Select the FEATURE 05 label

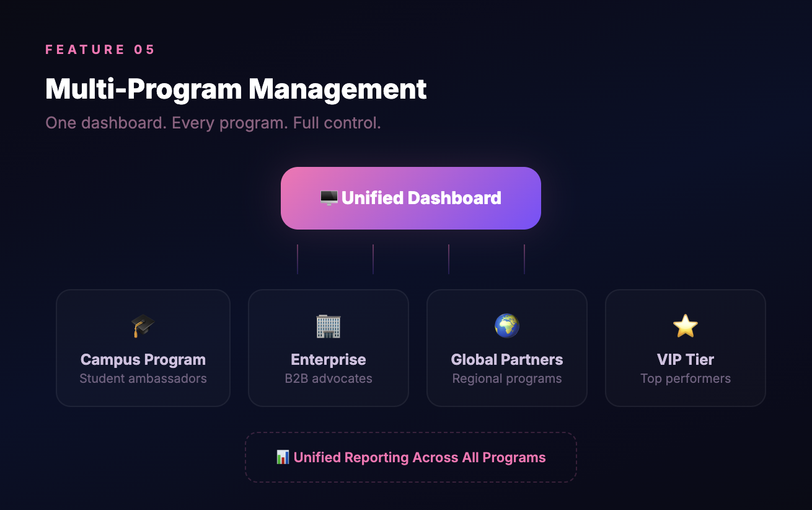point(100,50)
